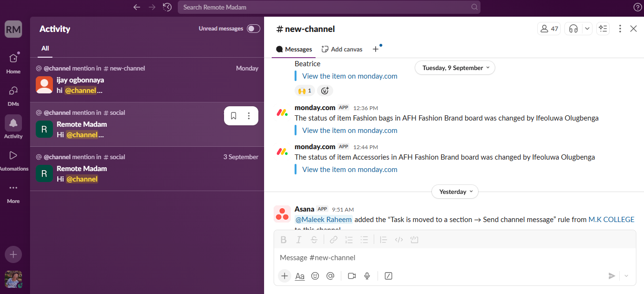644x294 pixels.
Task: Open the 3 September social mention
Action: coord(147,169)
